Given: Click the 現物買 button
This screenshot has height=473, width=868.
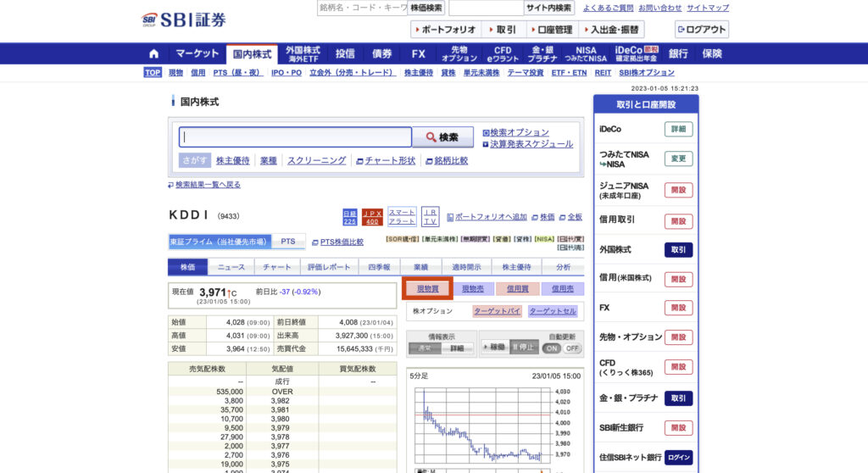Looking at the screenshot, I should tap(428, 288).
